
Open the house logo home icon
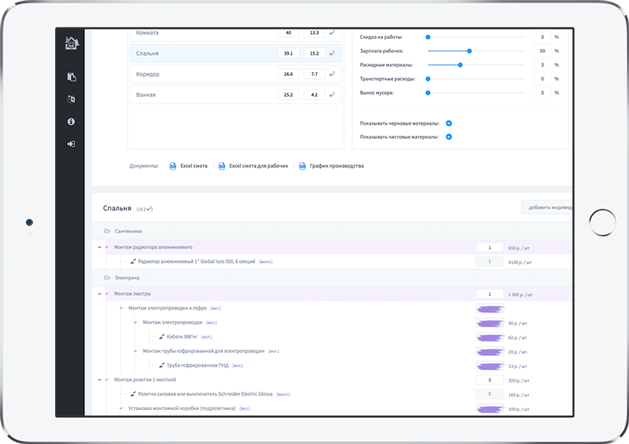point(72,43)
